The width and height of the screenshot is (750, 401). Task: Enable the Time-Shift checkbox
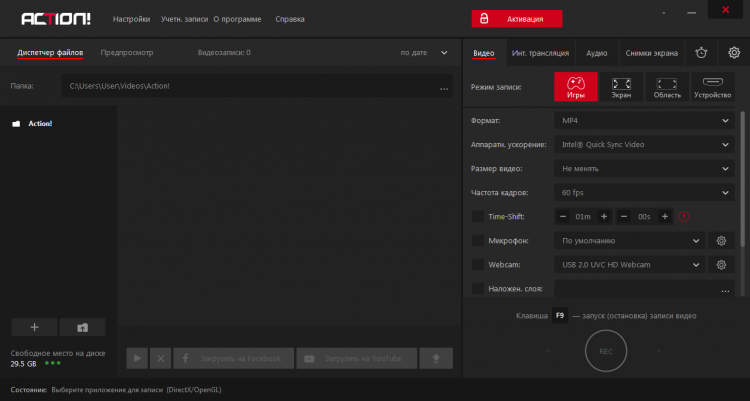pyautogui.click(x=478, y=216)
